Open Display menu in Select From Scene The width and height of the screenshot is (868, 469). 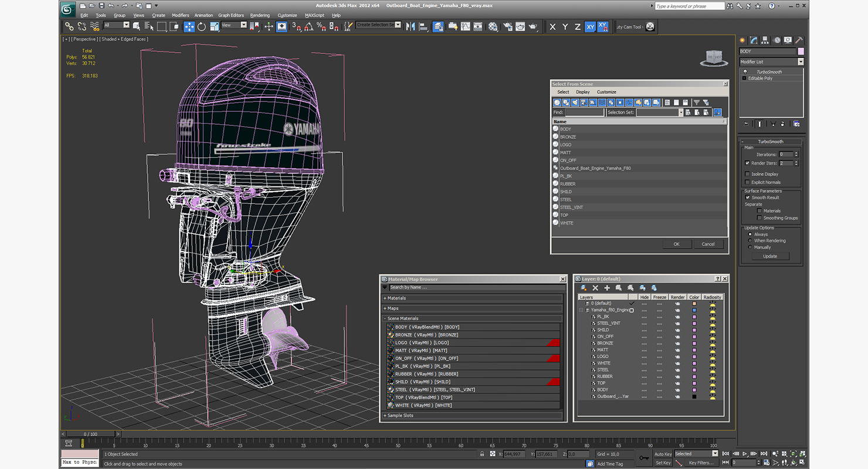[x=583, y=92]
